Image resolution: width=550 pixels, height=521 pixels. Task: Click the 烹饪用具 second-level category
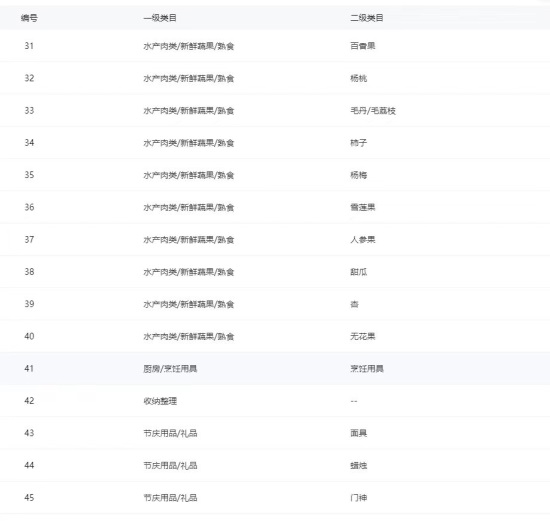(x=367, y=369)
